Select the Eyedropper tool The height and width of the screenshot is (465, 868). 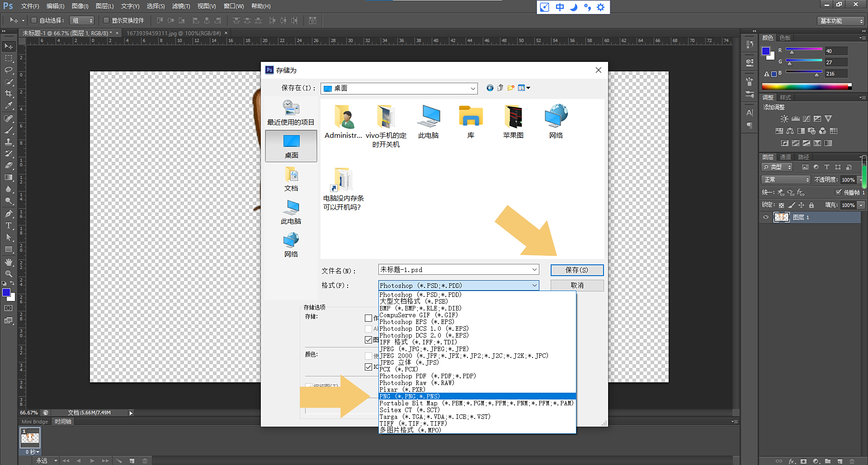tap(9, 105)
